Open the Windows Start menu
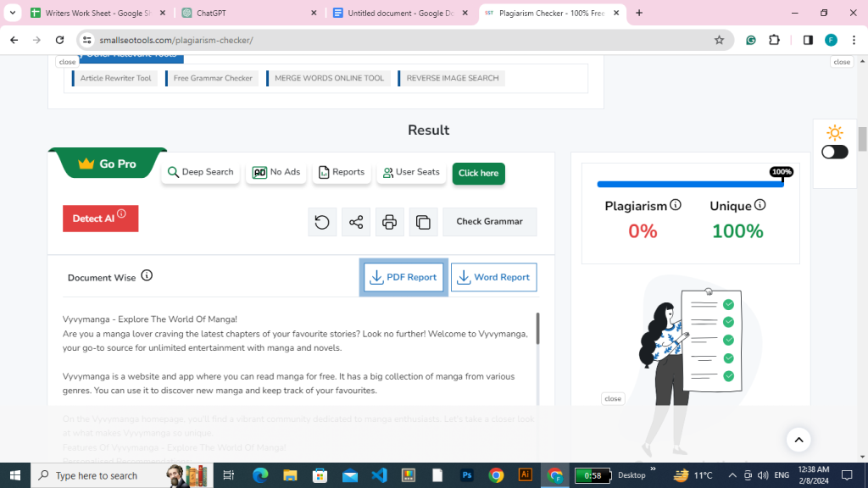 point(15,475)
